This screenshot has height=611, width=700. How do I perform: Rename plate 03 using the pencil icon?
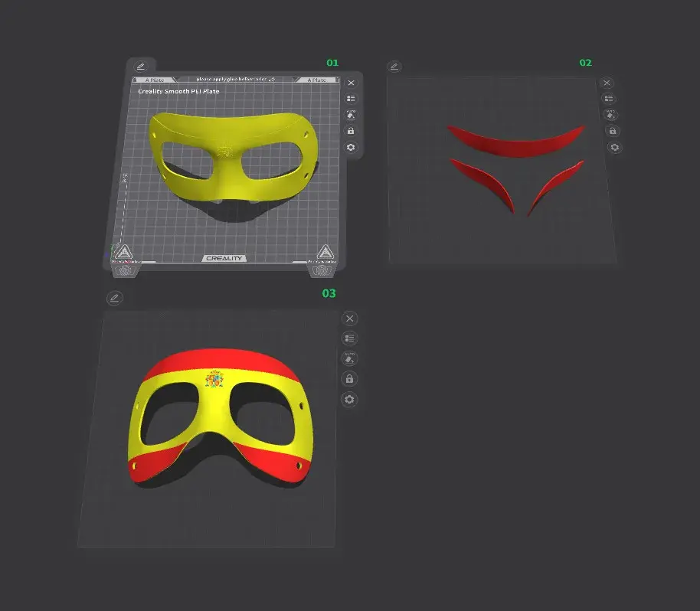coord(114,298)
